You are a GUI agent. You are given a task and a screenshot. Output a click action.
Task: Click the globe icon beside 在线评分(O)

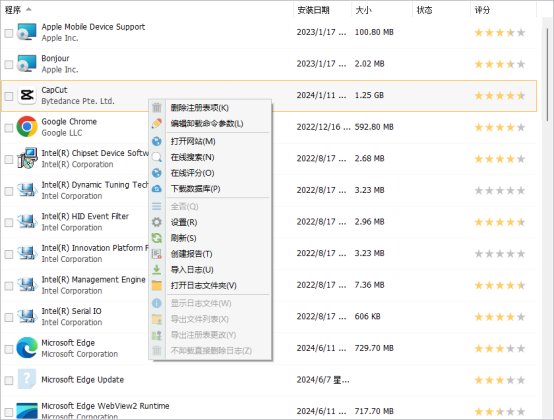point(157,173)
